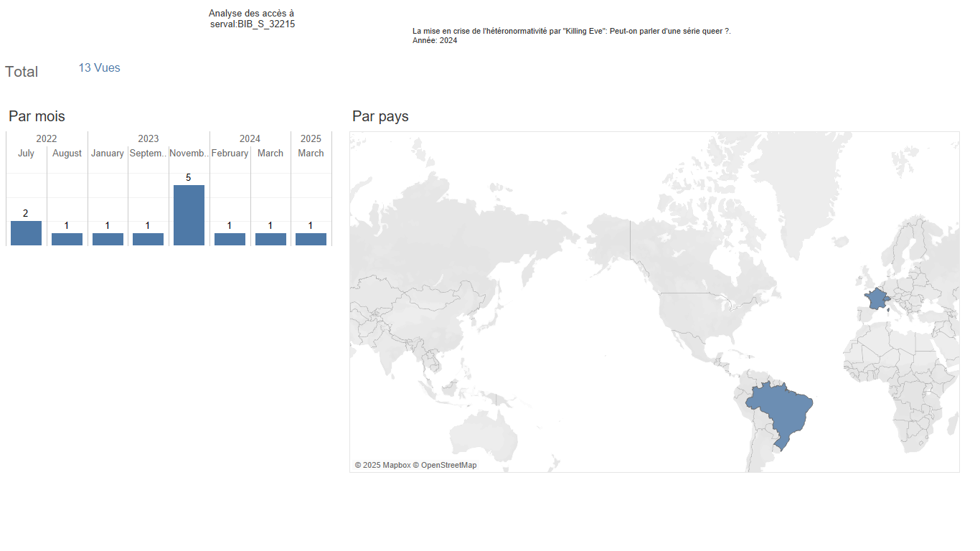The image size is (980, 551).
Task: Click the 'Septem..' month label
Action: tap(148, 154)
